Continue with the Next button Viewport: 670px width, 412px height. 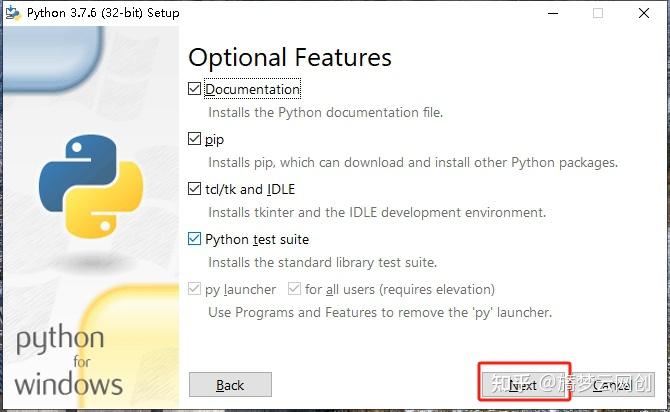(524, 385)
